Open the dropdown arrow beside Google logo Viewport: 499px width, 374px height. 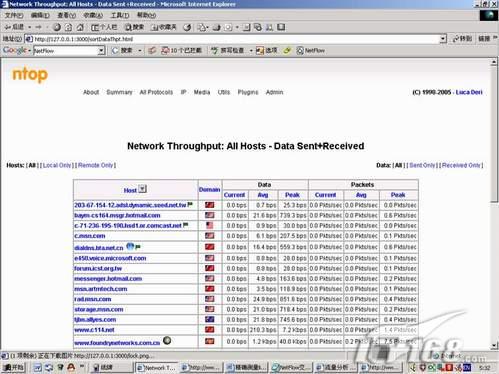(29, 51)
